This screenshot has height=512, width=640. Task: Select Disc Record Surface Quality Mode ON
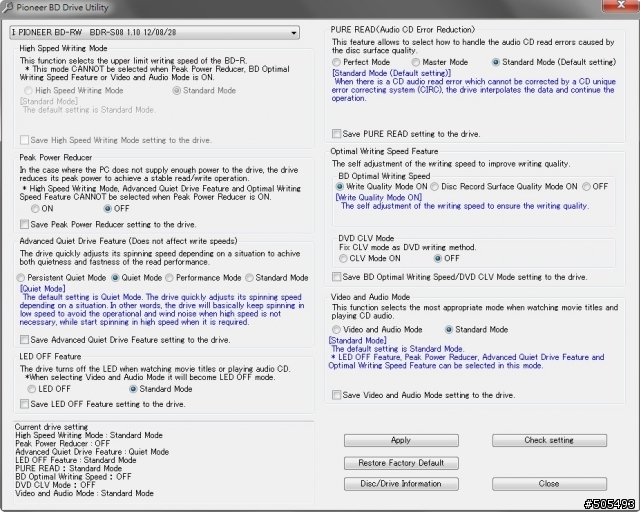click(x=435, y=187)
